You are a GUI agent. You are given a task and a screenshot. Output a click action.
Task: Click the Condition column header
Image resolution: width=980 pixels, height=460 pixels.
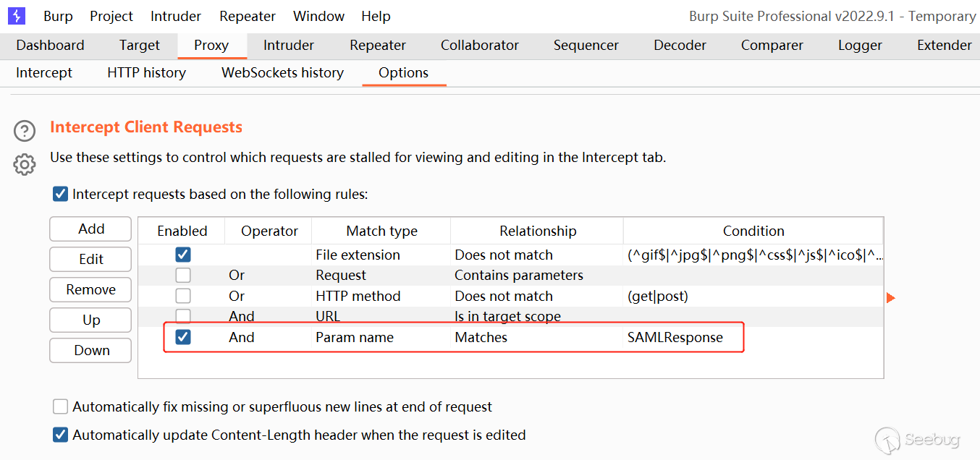click(753, 231)
